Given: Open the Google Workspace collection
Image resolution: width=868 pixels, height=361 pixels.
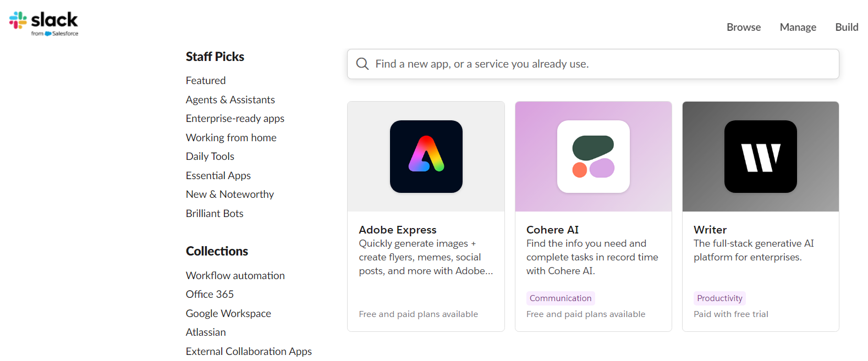Looking at the screenshot, I should [x=228, y=313].
